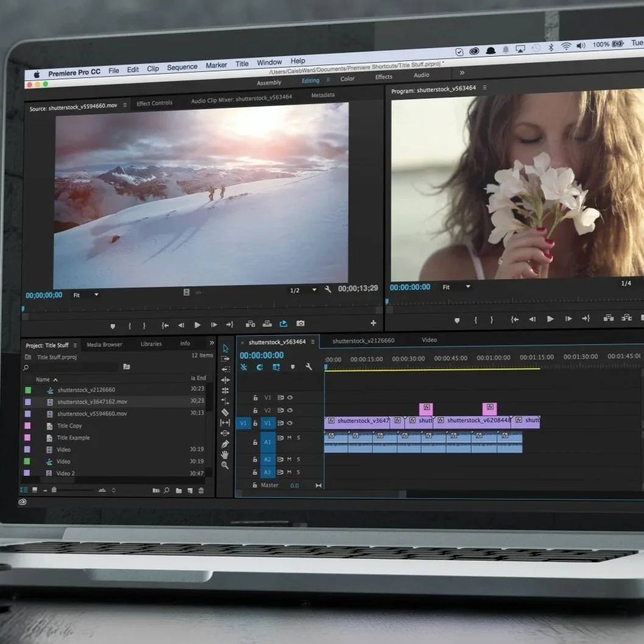This screenshot has height=644, width=644.
Task: Toggle lock on track V3
Action: point(255,398)
